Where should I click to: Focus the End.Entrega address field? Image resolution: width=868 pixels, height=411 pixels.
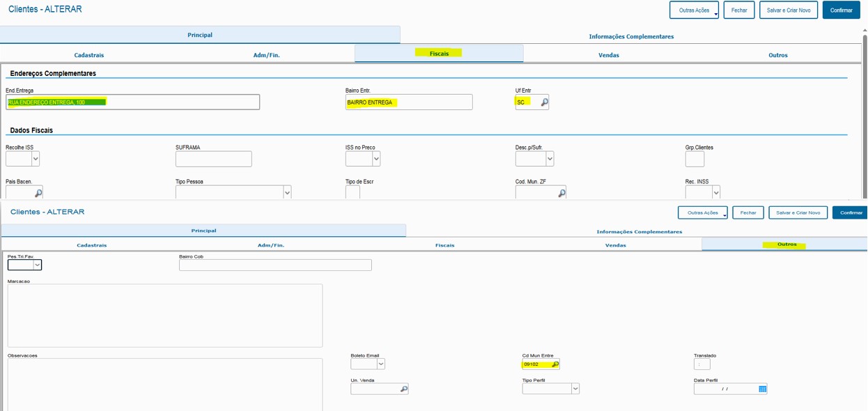[x=132, y=102]
